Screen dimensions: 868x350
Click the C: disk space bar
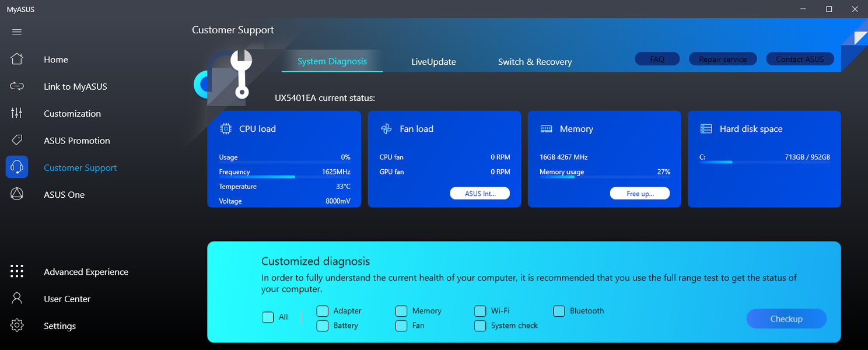[765, 162]
